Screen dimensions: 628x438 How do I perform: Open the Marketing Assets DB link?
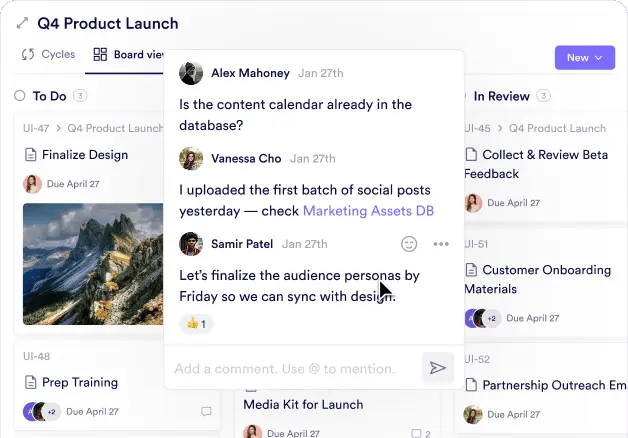point(368,211)
